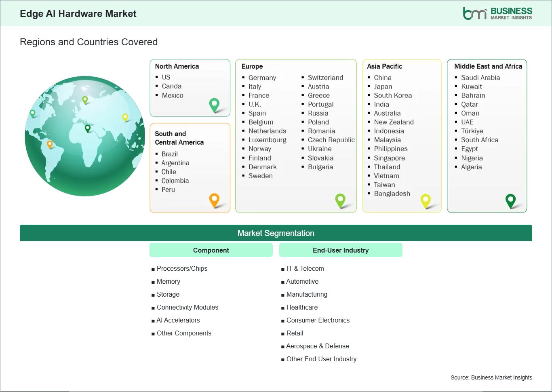Click the Source: Business Market Insights text
The width and height of the screenshot is (552, 392).
click(491, 377)
